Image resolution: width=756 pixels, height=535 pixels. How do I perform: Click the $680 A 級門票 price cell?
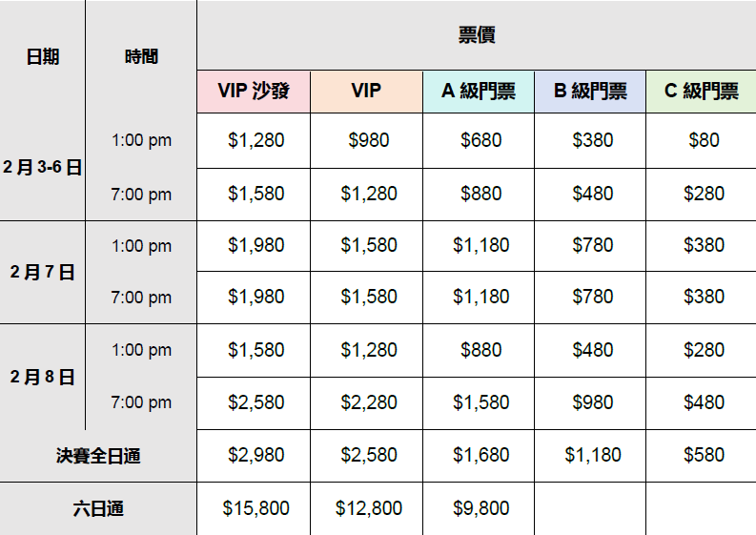[x=480, y=140]
